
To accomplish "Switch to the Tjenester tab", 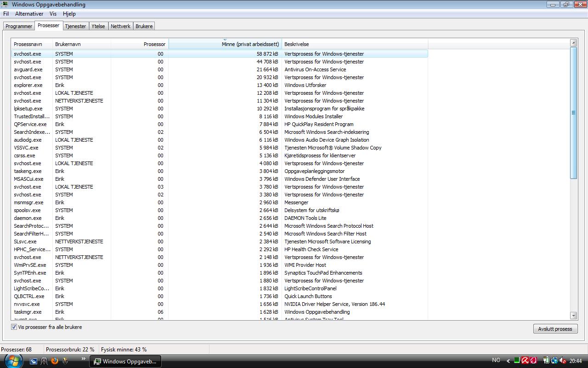I will (75, 26).
